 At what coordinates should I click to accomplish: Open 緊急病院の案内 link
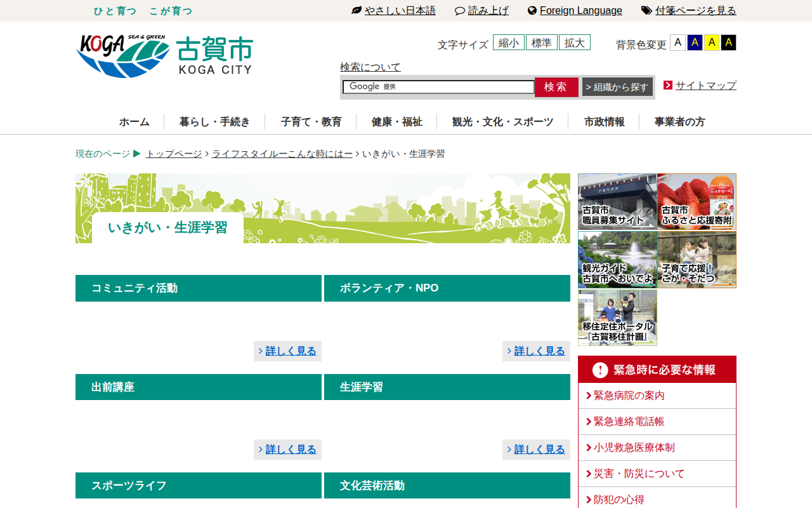629,396
